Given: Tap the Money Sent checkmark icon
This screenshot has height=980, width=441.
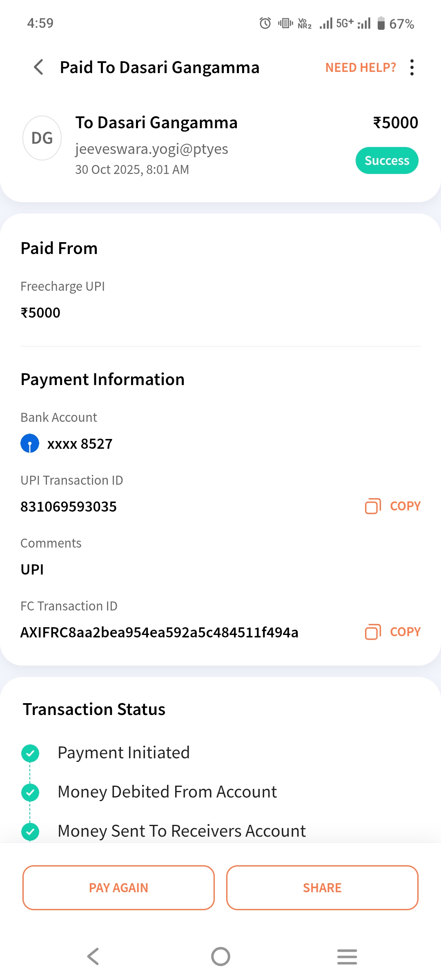Looking at the screenshot, I should click(30, 831).
